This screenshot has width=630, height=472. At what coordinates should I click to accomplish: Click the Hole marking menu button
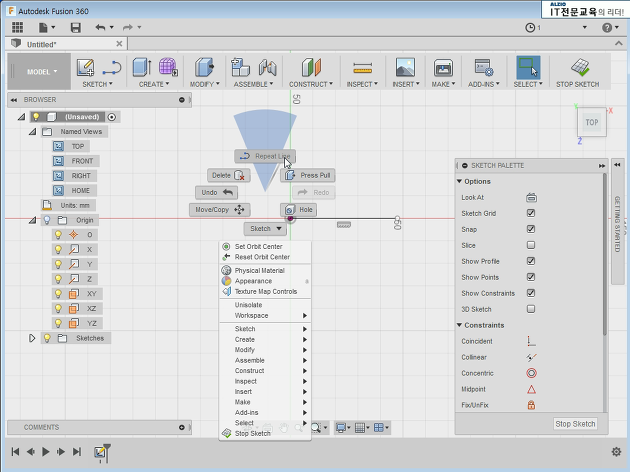299,209
